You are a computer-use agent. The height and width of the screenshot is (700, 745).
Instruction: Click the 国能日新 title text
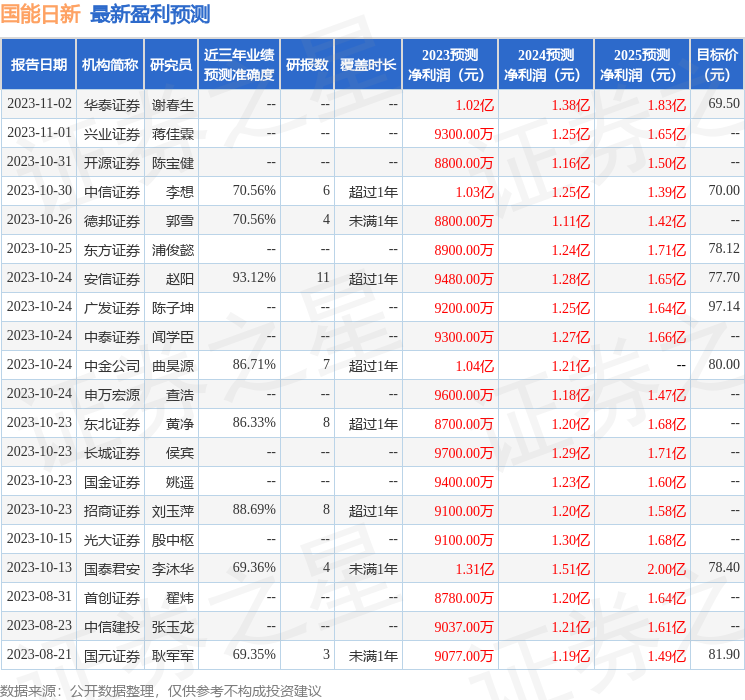(x=41, y=14)
